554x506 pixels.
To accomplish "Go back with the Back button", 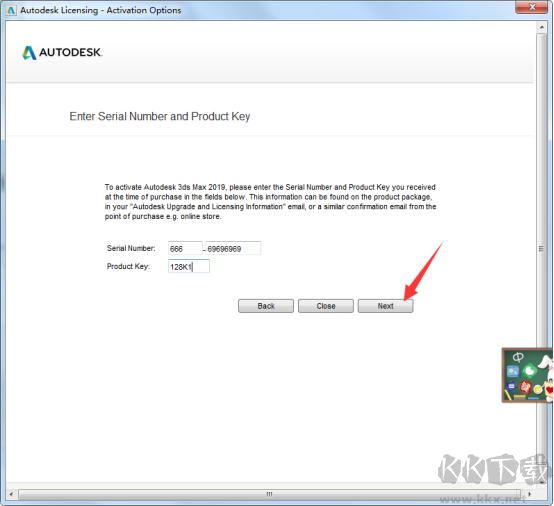I will click(x=266, y=306).
